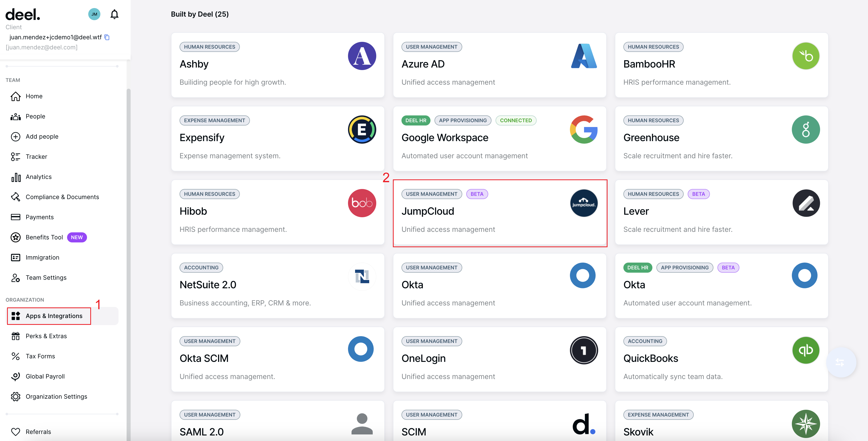
Task: Click Unified access management under OneLogin
Action: [x=448, y=377]
